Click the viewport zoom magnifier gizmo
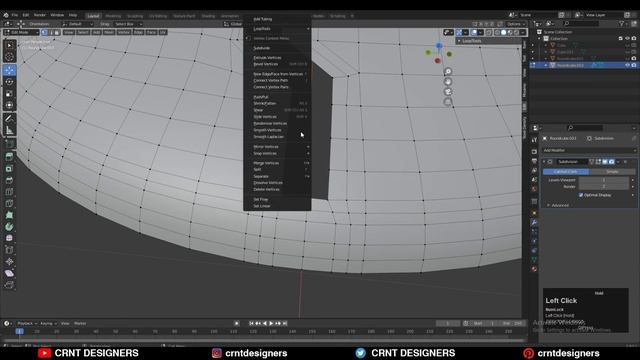 (448, 71)
